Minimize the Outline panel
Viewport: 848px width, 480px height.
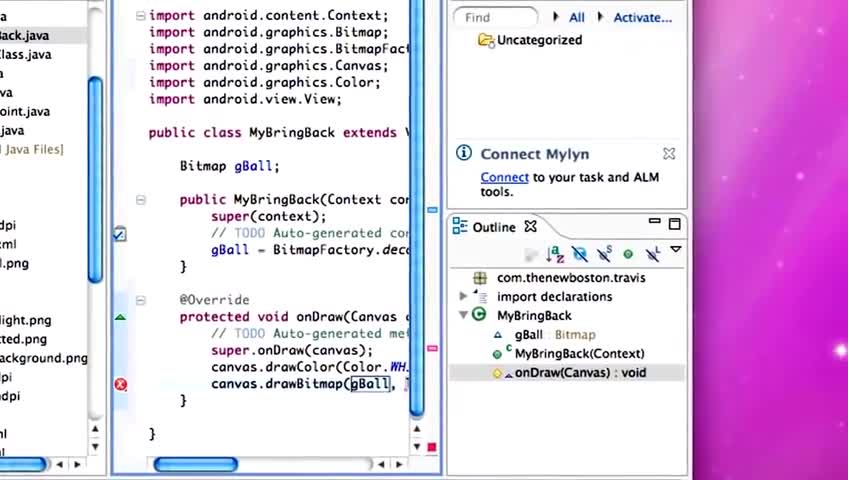[x=654, y=221]
